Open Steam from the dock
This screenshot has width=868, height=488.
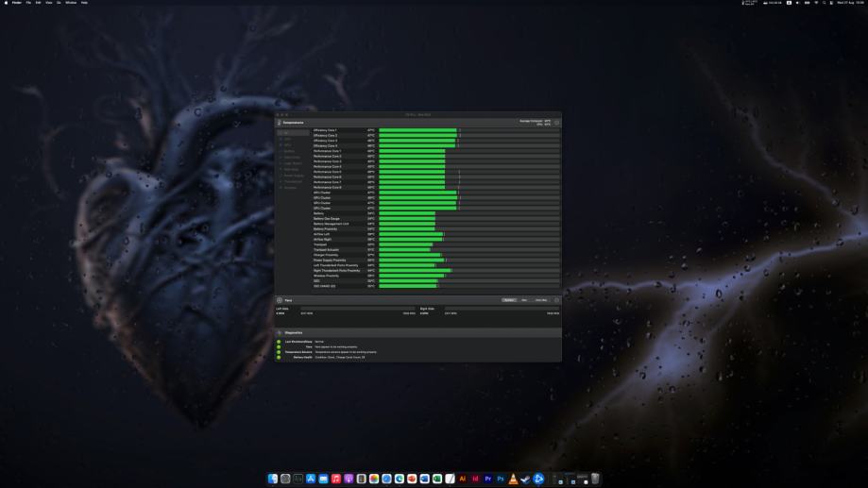[x=525, y=480]
